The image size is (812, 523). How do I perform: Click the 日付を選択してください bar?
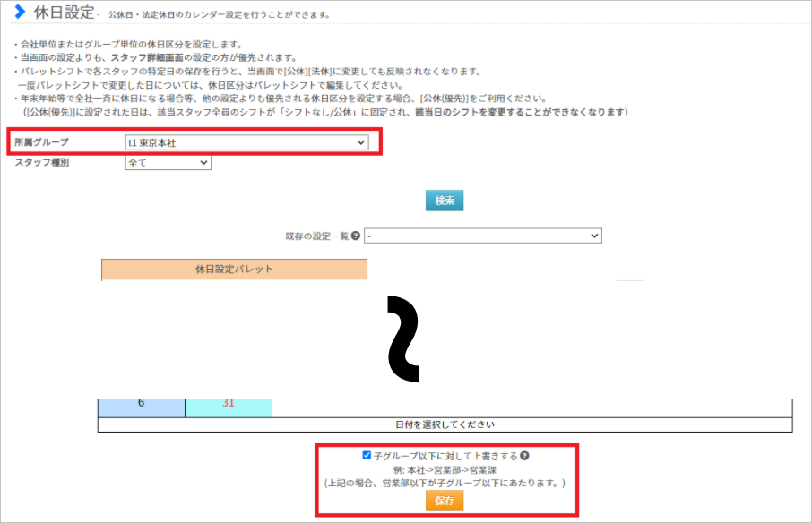445,424
